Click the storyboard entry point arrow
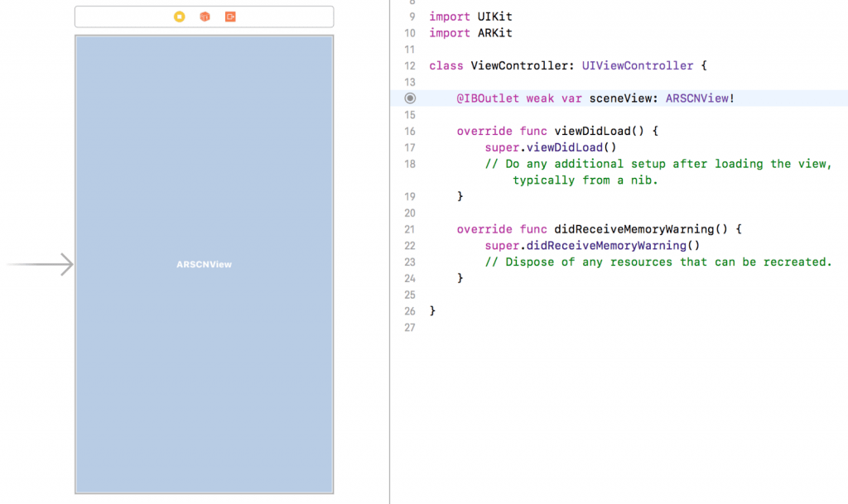The image size is (848, 504). [x=41, y=265]
